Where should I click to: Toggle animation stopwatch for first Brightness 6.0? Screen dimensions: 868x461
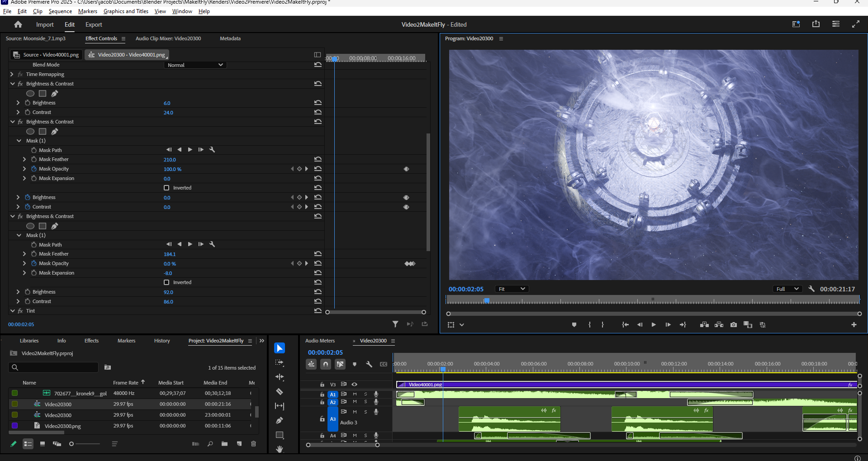coord(28,103)
